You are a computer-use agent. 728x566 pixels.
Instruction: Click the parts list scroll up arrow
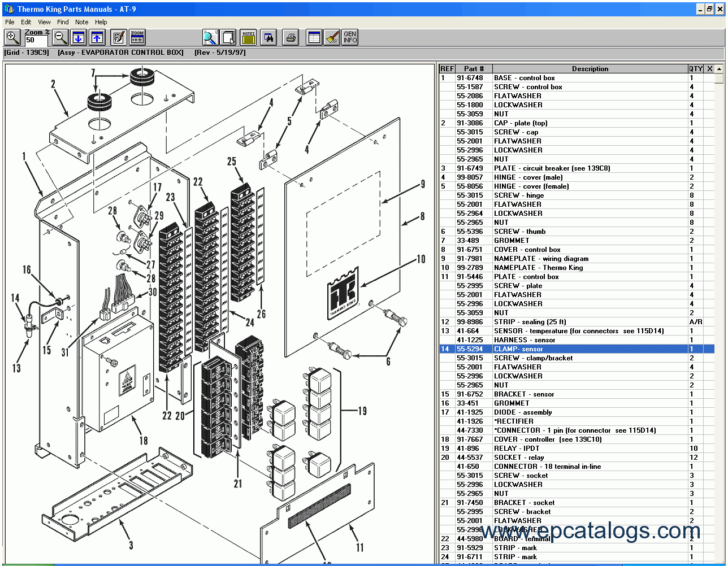(719, 69)
